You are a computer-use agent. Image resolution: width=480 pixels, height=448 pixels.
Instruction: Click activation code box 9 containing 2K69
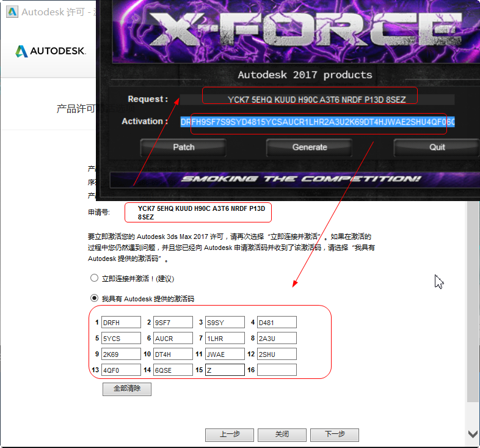(x=122, y=354)
